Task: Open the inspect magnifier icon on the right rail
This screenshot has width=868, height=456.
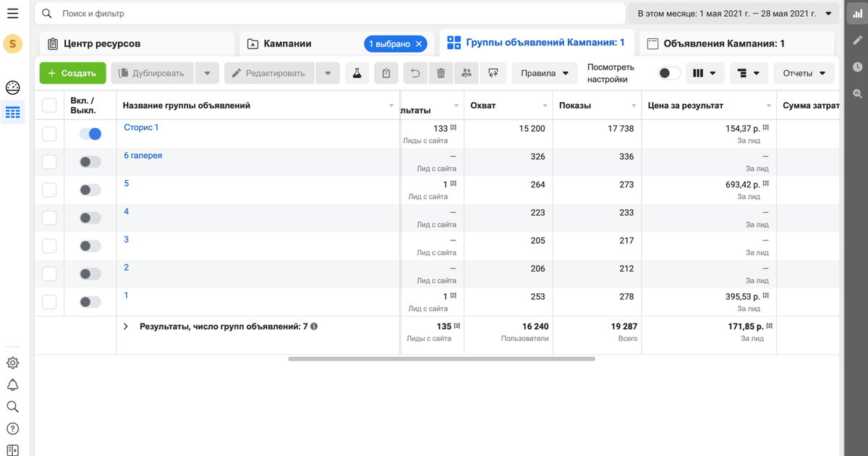Action: tap(857, 93)
